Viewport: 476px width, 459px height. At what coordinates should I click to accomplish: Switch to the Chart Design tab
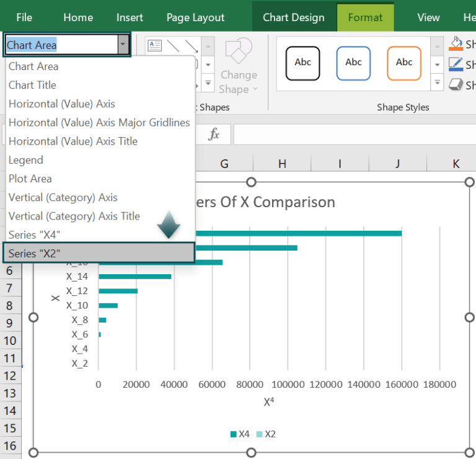(x=294, y=17)
